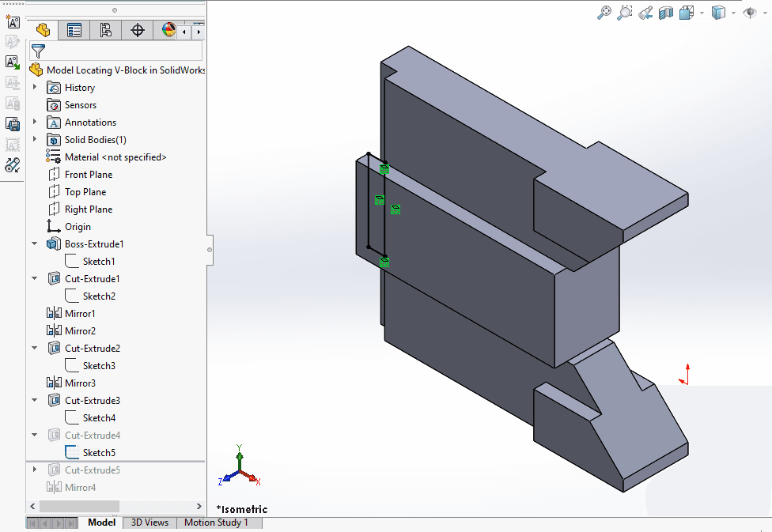Image resolution: width=772 pixels, height=532 pixels.
Task: Open the ConfigurationManager panel icon
Action: tap(105, 30)
